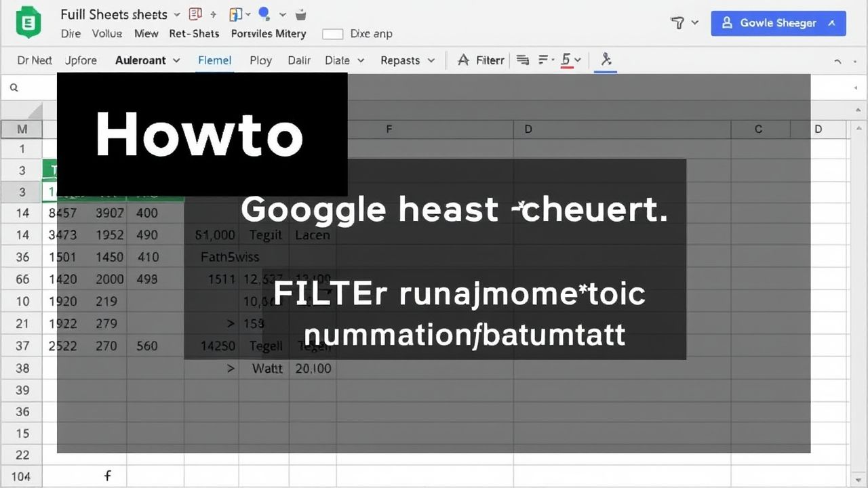Click the blue circle icon in title bar
The height and width of the screenshot is (488, 868).
pyautogui.click(x=264, y=14)
